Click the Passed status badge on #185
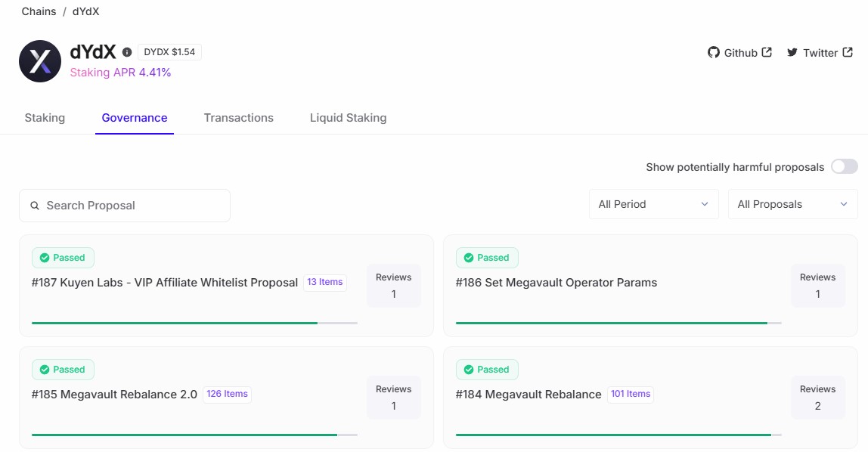This screenshot has height=452, width=868. coord(63,370)
